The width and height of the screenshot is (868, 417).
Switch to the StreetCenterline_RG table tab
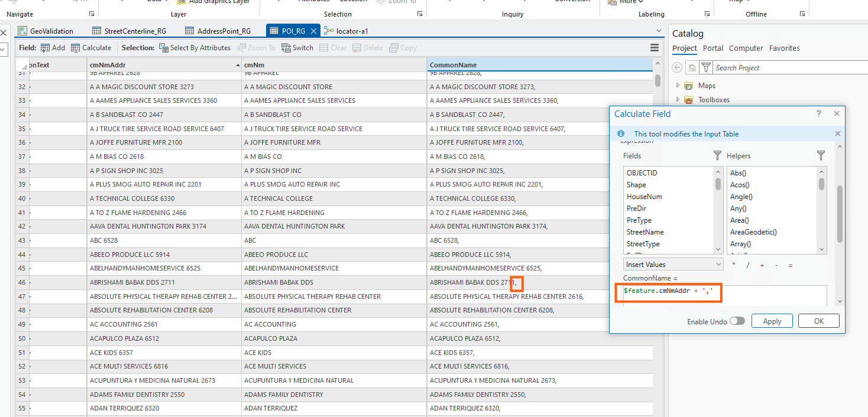click(x=133, y=31)
